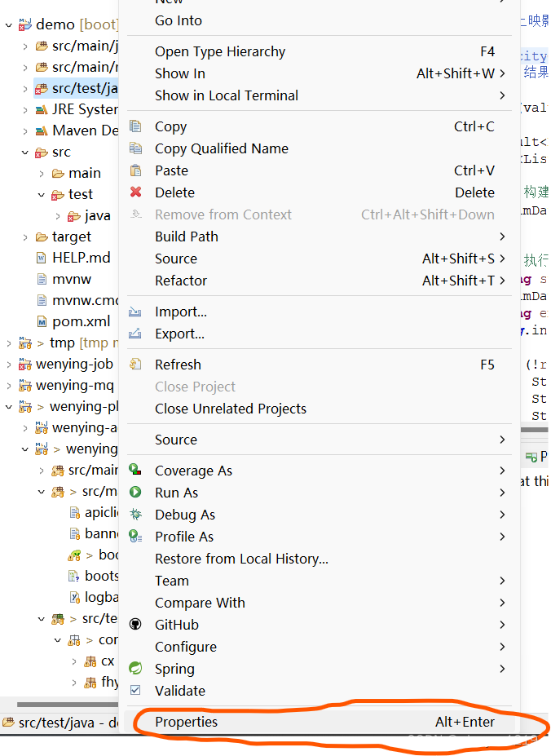The image size is (551, 756).
Task: Select the java folder under test
Action: pyautogui.click(x=89, y=215)
